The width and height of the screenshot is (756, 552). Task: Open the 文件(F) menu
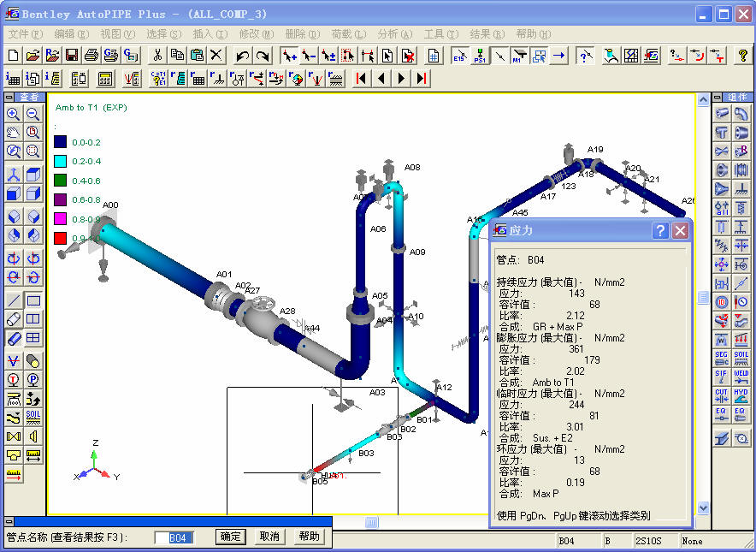tap(26, 33)
